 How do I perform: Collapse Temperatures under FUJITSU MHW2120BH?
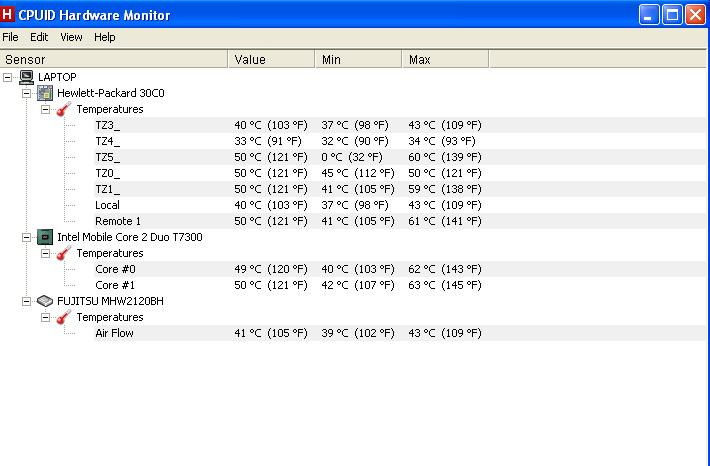[45, 317]
